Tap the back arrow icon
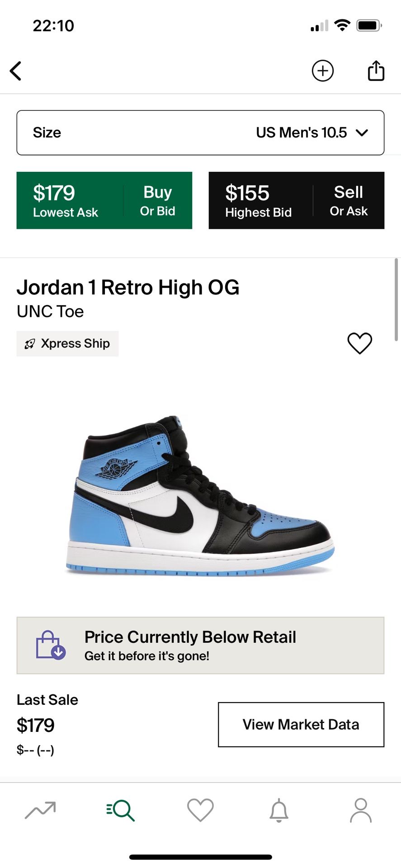This screenshot has width=401, height=868. [16, 71]
